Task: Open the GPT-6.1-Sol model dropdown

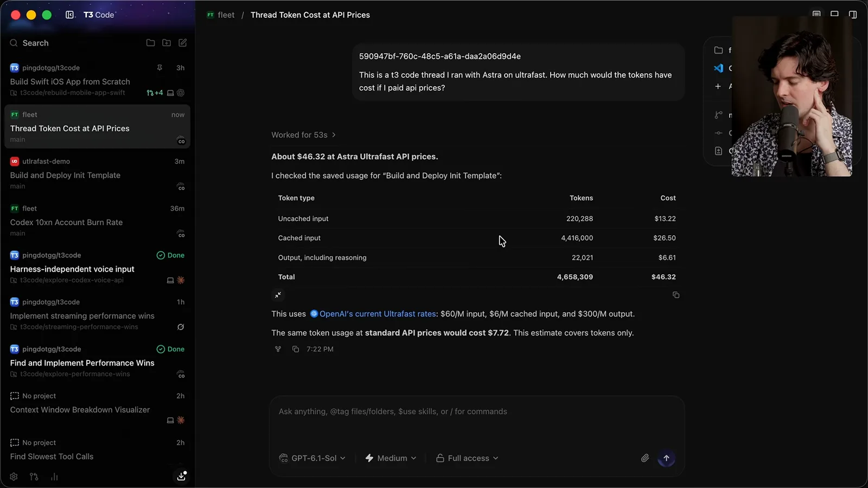Action: pyautogui.click(x=312, y=458)
